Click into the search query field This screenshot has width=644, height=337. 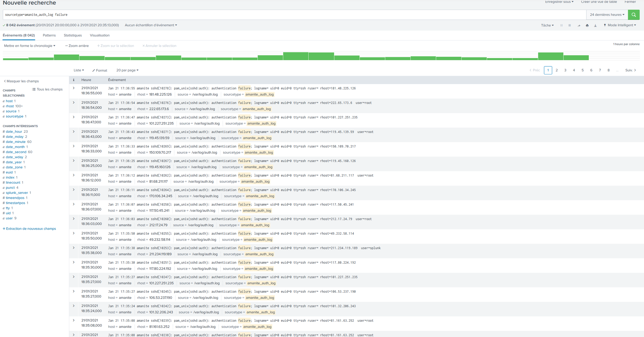268,15
